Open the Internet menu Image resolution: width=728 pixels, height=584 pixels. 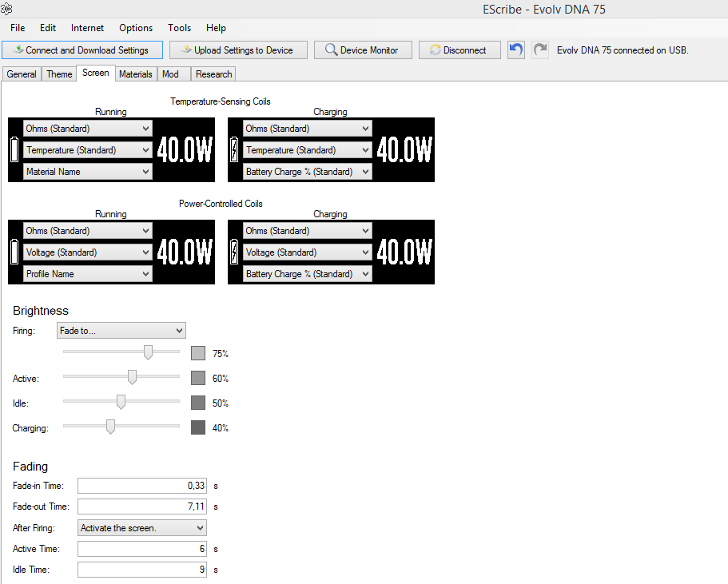[87, 28]
